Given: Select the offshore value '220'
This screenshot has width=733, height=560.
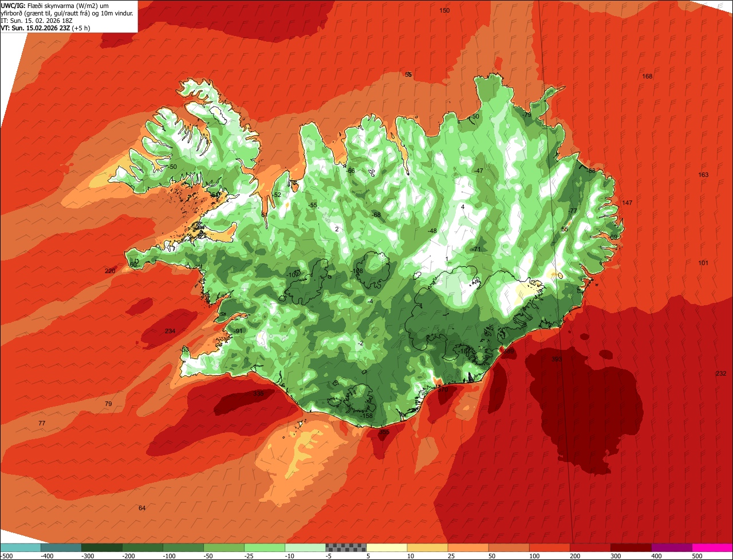Looking at the screenshot, I should pos(110,271).
